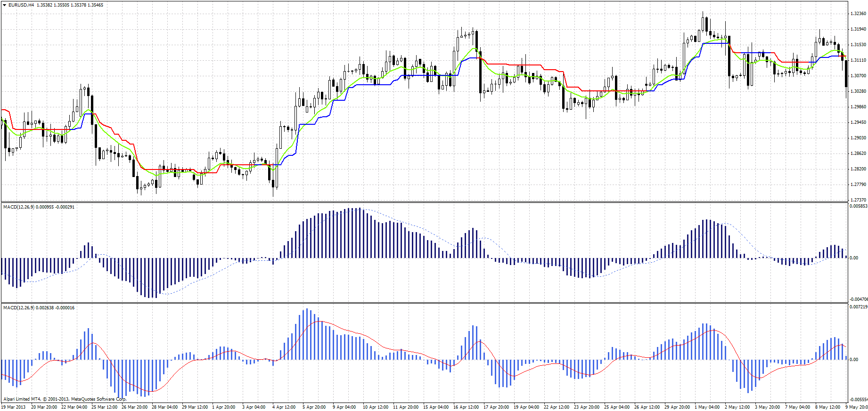Click price level 1.32360 on the scale
868x411 pixels.
click(859, 14)
